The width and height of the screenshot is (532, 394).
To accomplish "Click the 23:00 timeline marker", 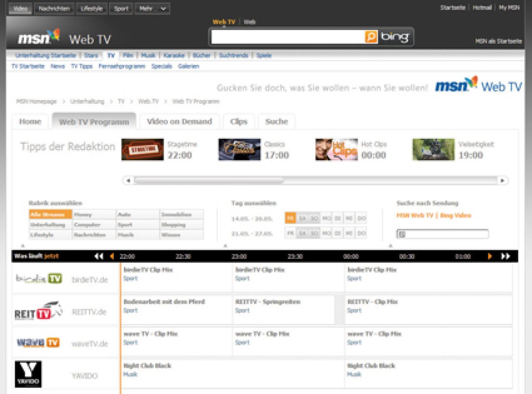I will point(239,256).
